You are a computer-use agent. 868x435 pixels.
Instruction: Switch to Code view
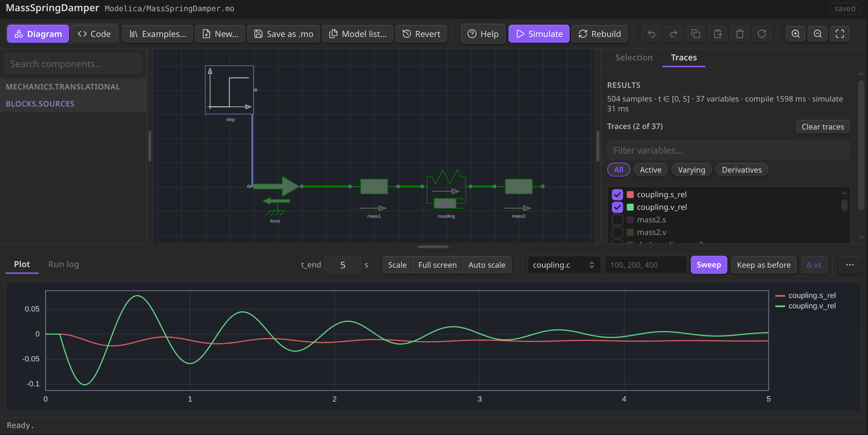click(x=94, y=34)
